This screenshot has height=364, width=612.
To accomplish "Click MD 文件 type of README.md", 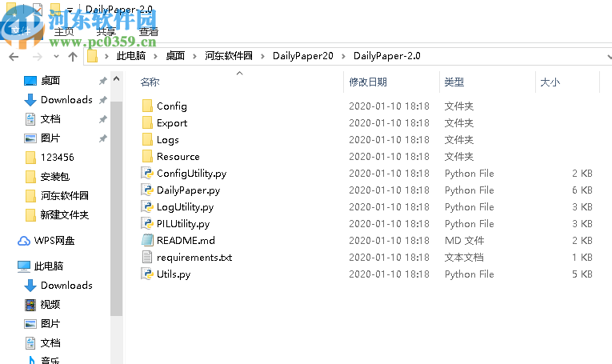I will click(x=464, y=240).
